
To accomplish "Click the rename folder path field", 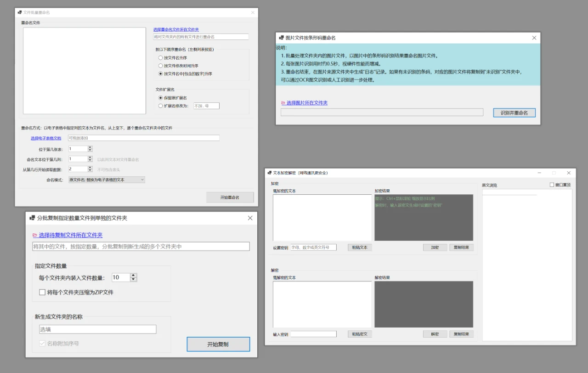I will point(201,37).
